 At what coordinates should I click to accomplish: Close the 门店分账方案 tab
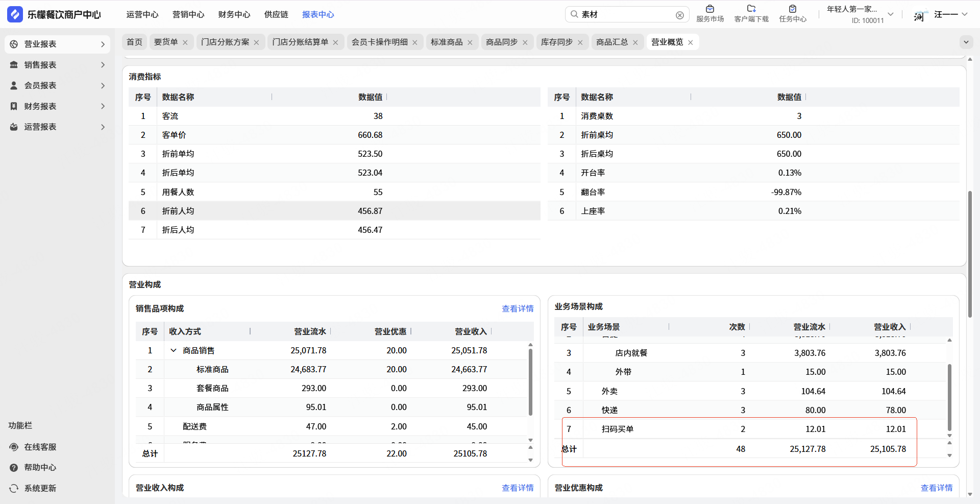pyautogui.click(x=257, y=42)
